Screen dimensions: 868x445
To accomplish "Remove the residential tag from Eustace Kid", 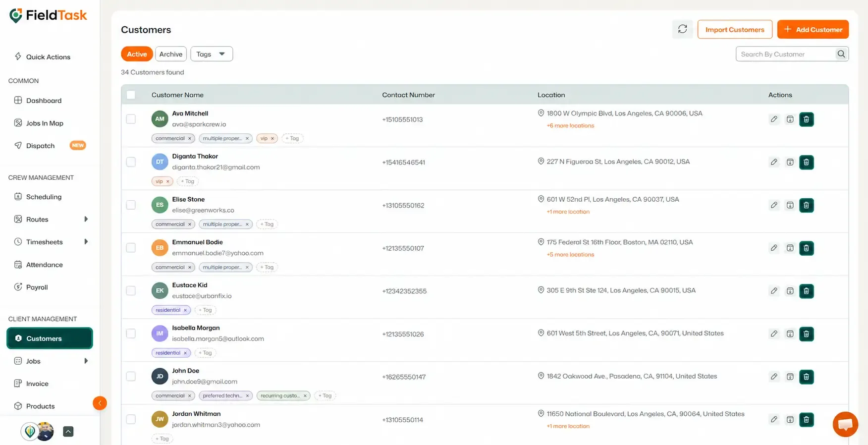I will [x=185, y=310].
